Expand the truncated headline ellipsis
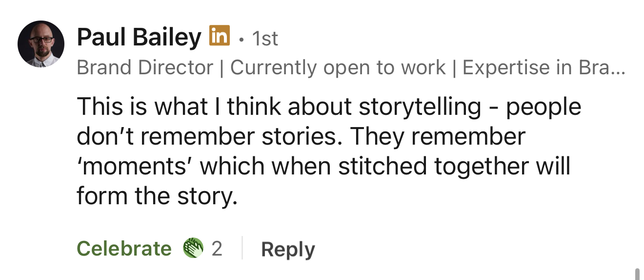 617,68
